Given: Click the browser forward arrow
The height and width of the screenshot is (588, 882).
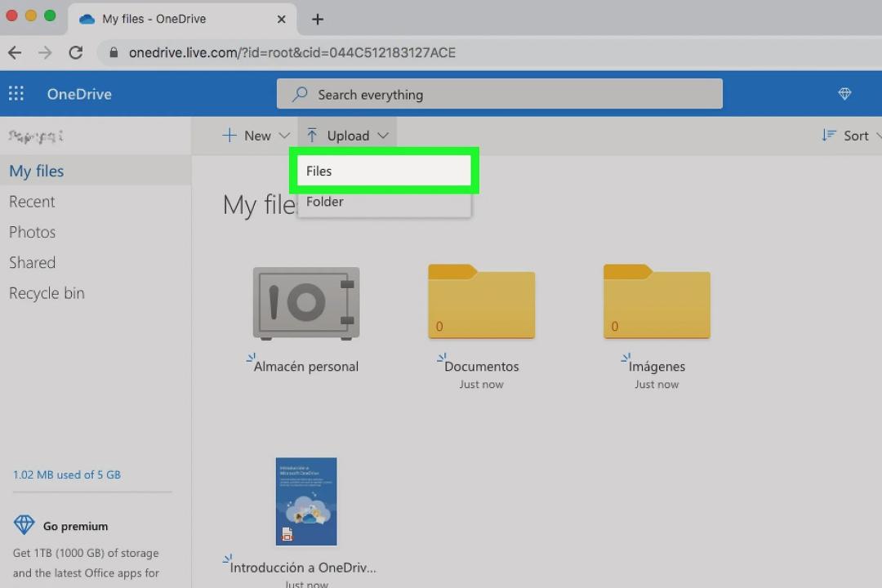Looking at the screenshot, I should click(45, 52).
